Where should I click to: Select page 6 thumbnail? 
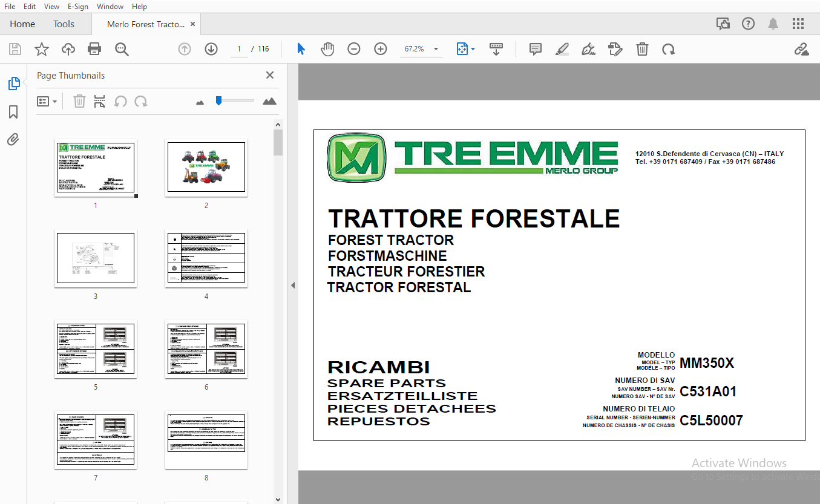click(206, 349)
